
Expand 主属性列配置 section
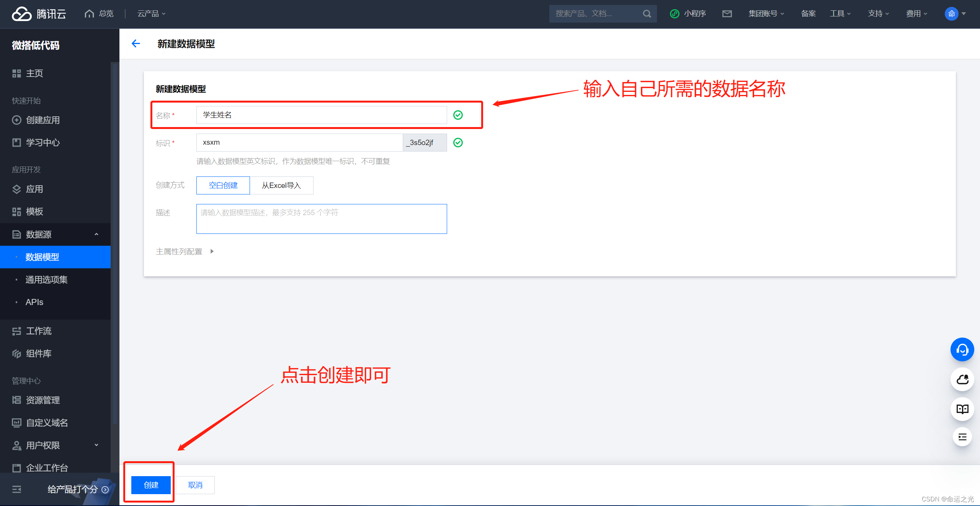214,251
